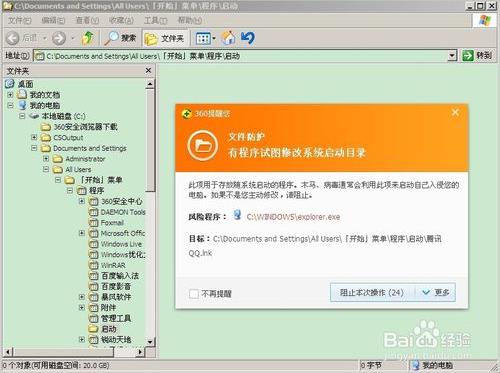Collapse Documents and Settings node
Screen dimensions: 500x373
[34, 148]
